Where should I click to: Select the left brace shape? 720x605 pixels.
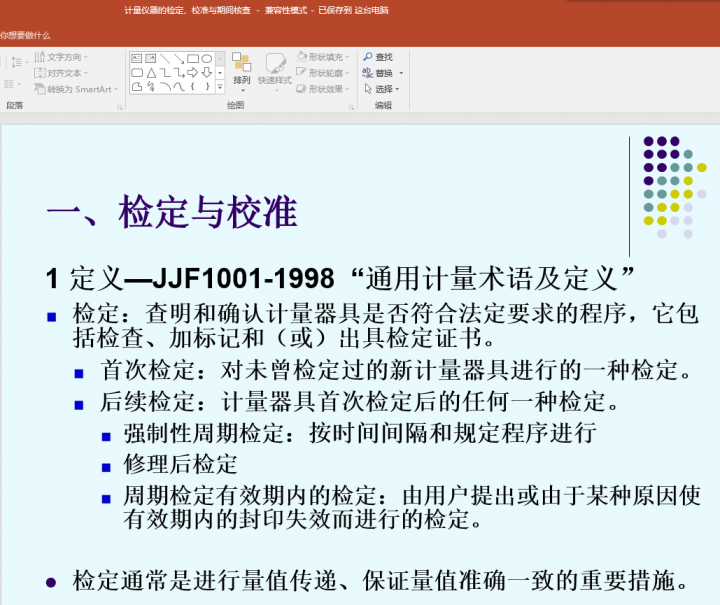(x=192, y=87)
